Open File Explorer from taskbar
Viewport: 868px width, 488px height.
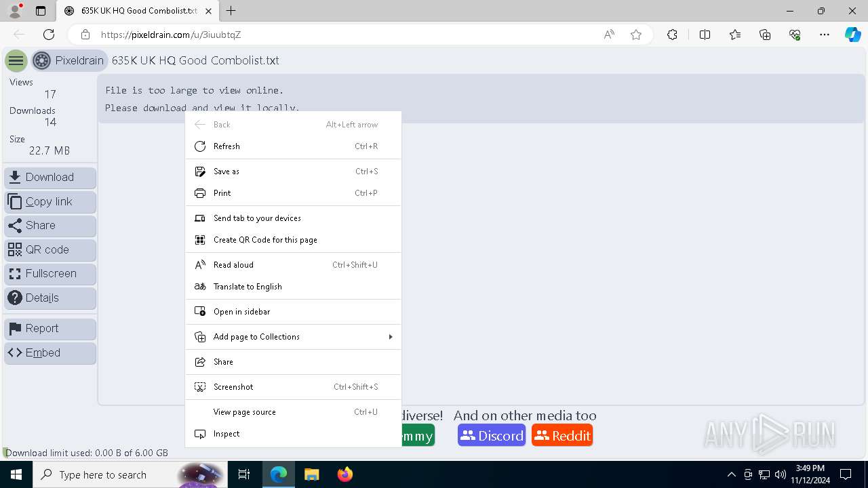point(311,474)
